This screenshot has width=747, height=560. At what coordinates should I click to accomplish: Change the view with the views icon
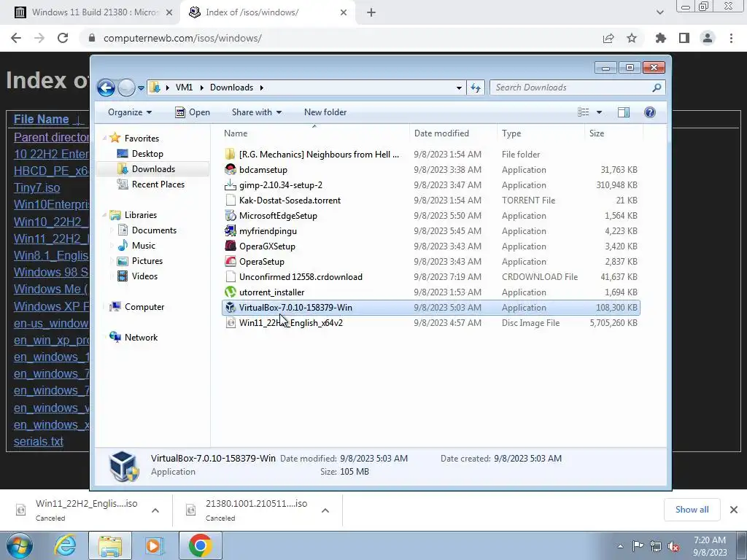(x=584, y=112)
